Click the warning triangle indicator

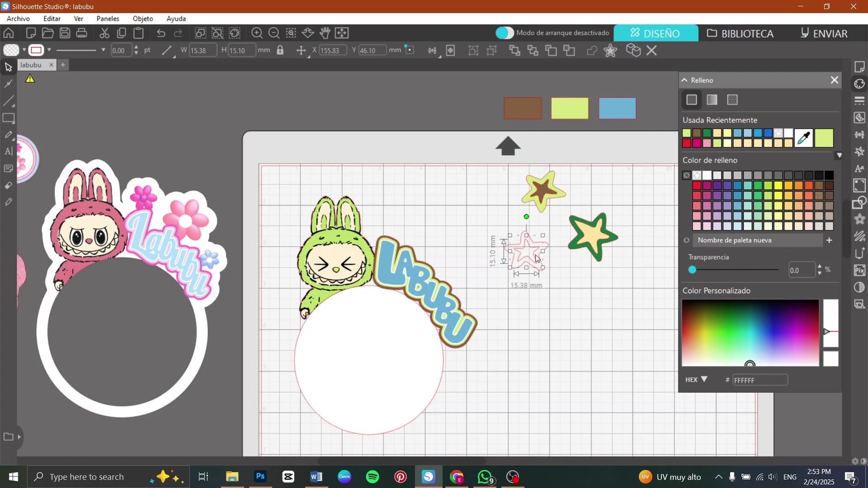coord(30,79)
